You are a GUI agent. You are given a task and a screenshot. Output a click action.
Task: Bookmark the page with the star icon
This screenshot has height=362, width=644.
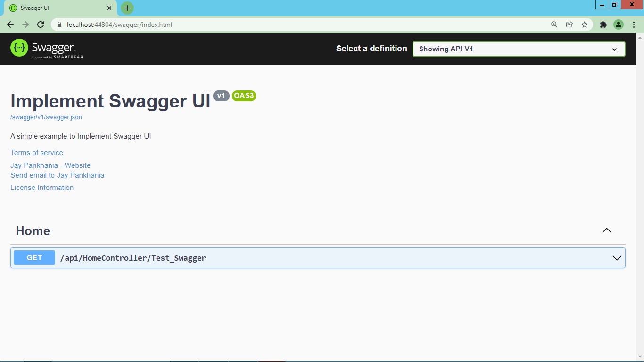click(585, 24)
